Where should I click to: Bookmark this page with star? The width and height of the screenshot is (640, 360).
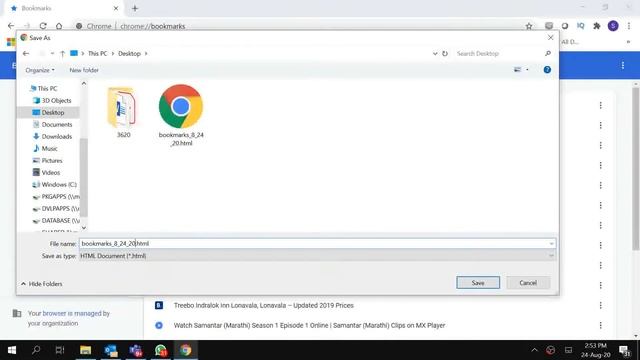(x=529, y=26)
